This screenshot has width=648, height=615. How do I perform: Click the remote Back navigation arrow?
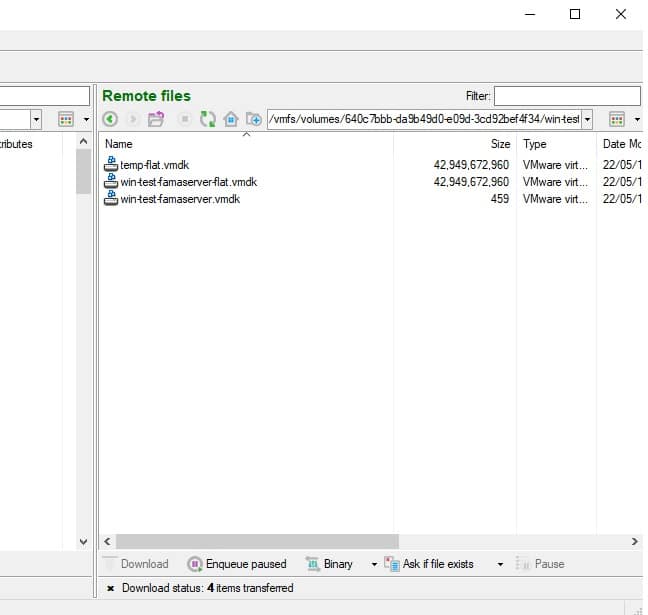tap(110, 119)
